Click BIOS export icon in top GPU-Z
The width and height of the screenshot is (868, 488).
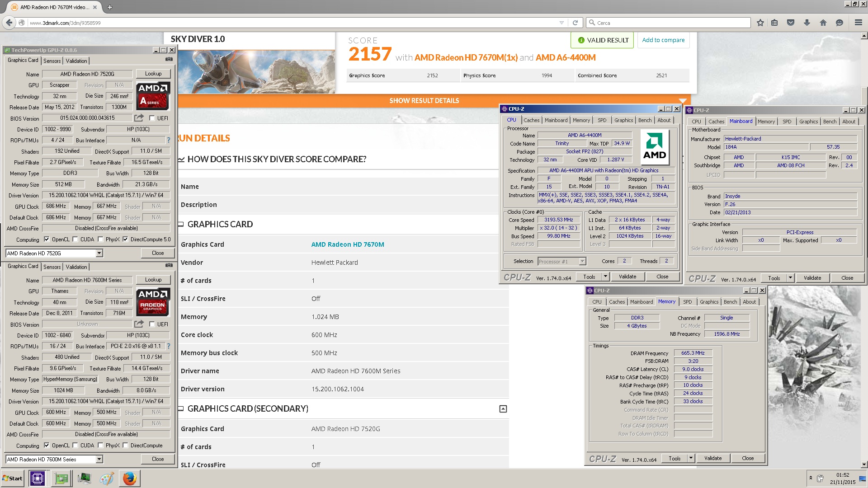139,118
